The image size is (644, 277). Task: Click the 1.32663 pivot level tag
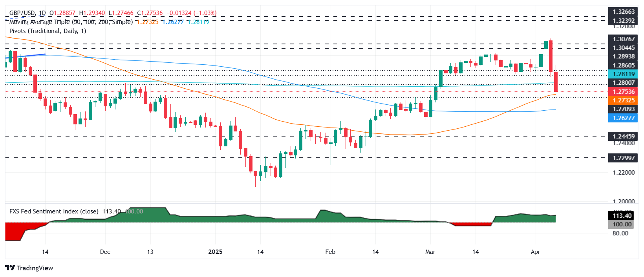pos(623,12)
